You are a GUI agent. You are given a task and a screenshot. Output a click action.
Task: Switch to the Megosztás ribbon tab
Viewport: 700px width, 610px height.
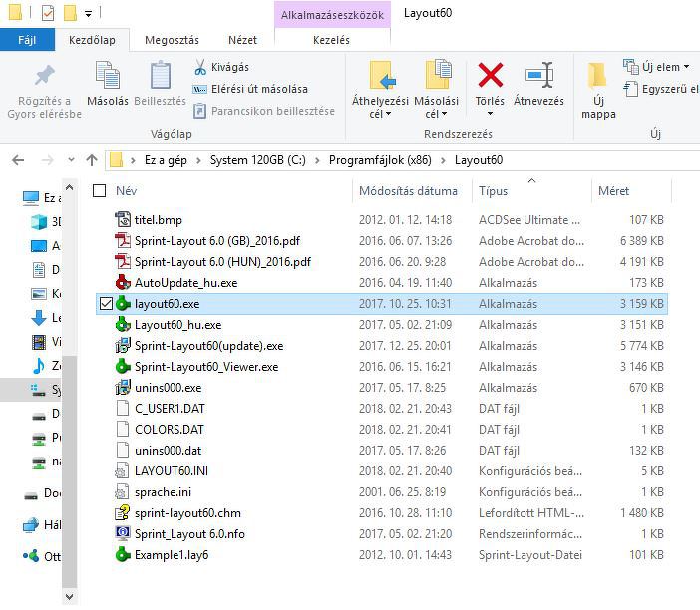point(172,40)
